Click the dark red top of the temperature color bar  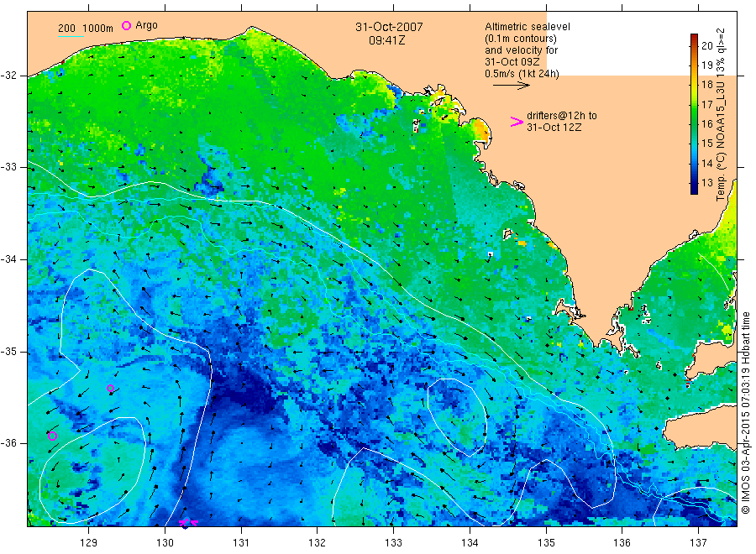[x=694, y=38]
